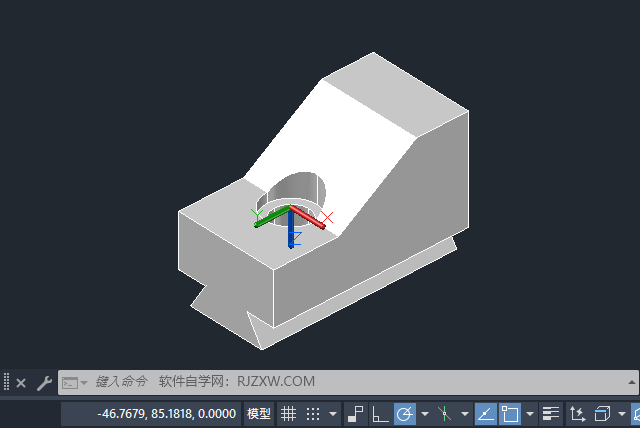Open polar tracking angle dropdown
640x428 pixels.
(x=425, y=414)
